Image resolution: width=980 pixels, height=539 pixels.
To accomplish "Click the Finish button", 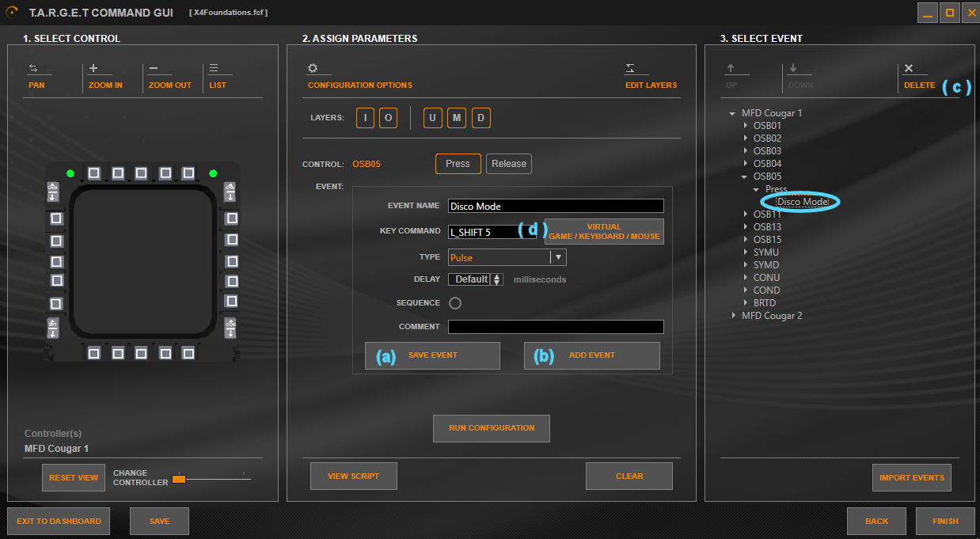I will pos(945,522).
